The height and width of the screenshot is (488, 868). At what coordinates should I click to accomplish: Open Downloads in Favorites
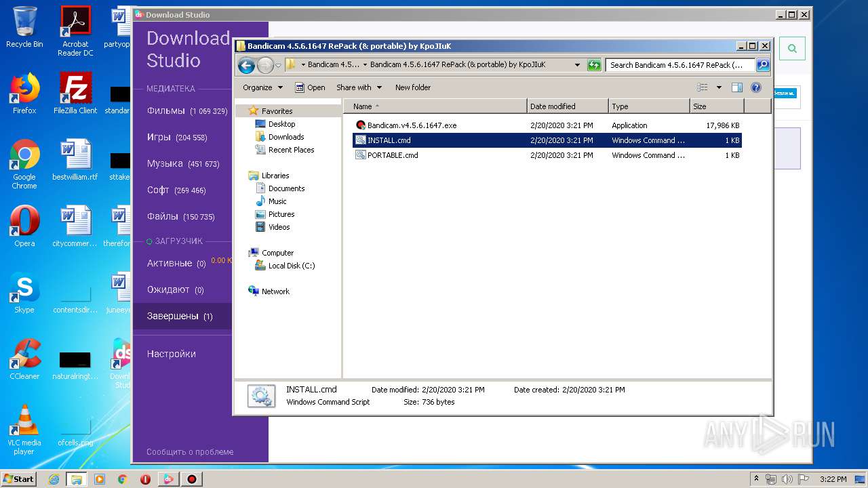286,137
